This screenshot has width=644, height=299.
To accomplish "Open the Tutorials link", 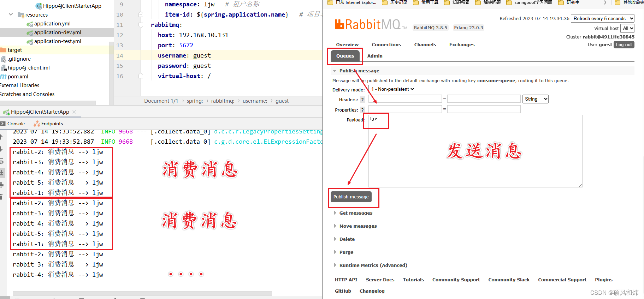I will (413, 280).
